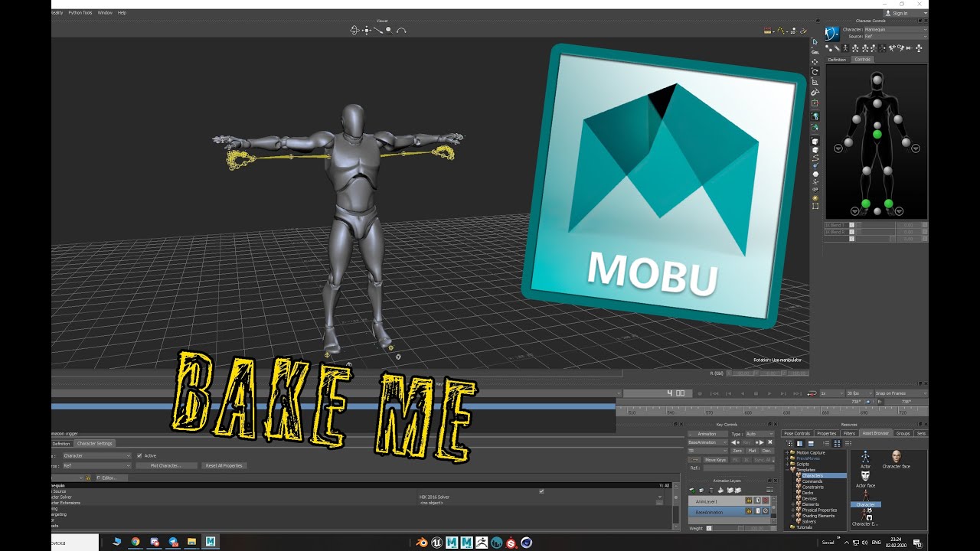This screenshot has width=980, height=551.
Task: Select the Solvers tree item
Action: pos(809,521)
